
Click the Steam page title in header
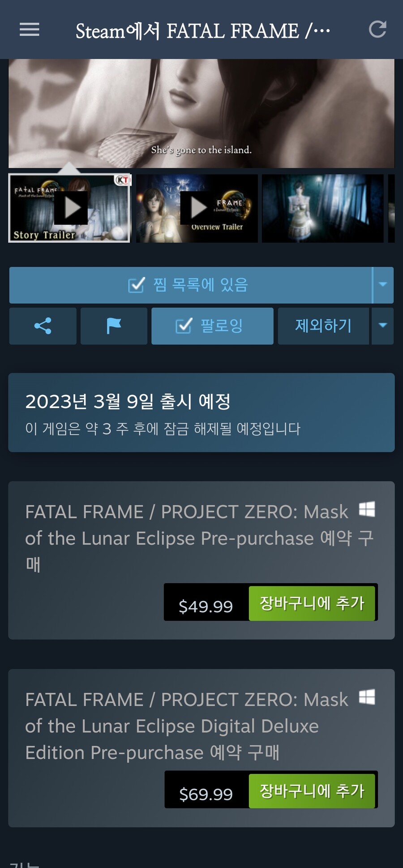(x=202, y=31)
